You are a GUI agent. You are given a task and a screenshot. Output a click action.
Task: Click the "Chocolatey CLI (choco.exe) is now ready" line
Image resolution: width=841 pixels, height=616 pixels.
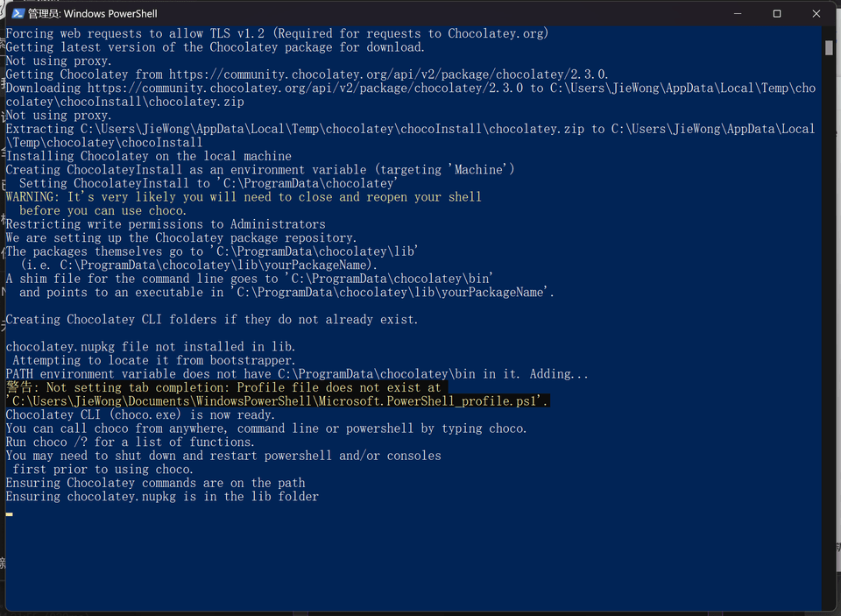pyautogui.click(x=140, y=414)
